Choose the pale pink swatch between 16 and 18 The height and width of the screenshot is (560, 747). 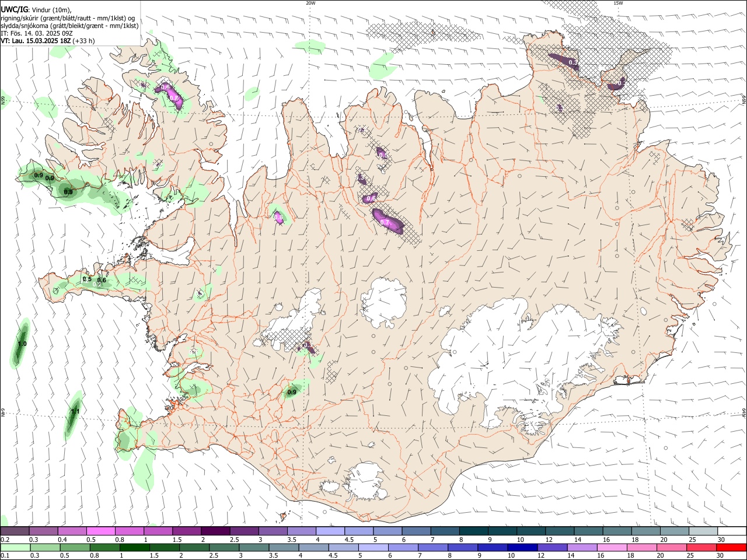[x=612, y=547]
